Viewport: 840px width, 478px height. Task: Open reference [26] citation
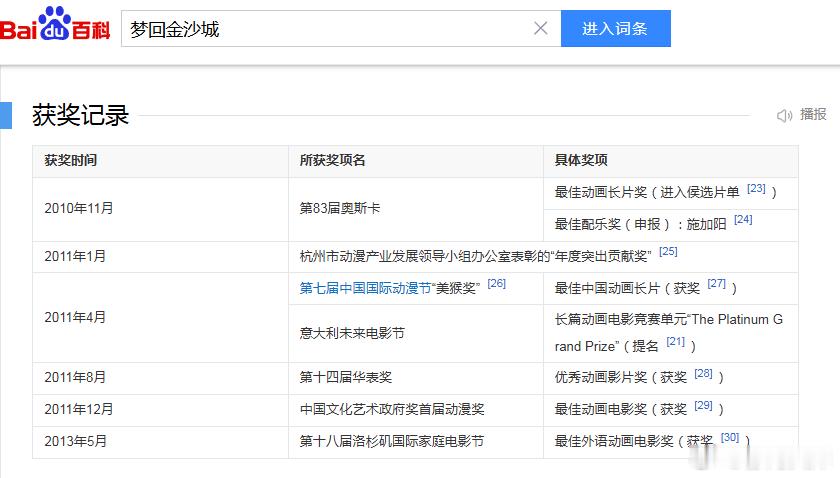coord(497,283)
